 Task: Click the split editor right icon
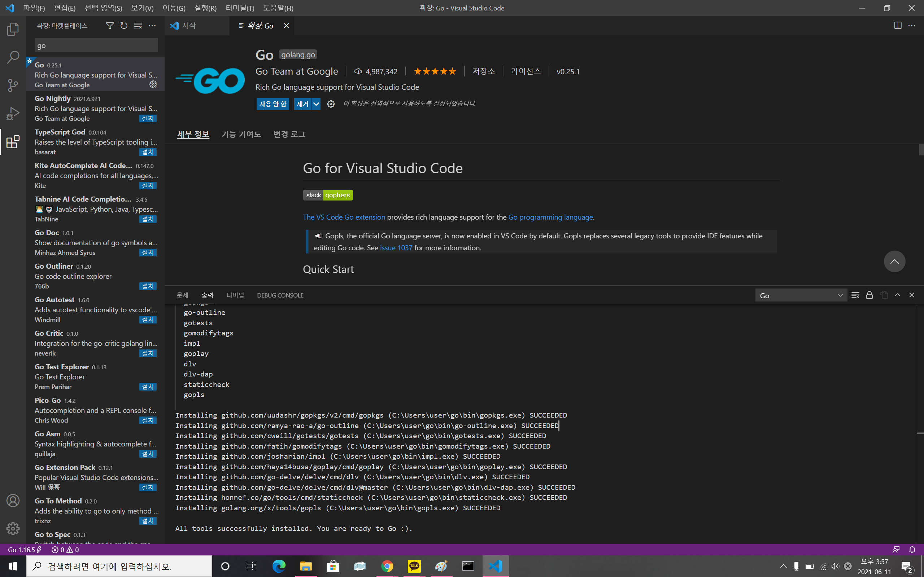(x=898, y=26)
